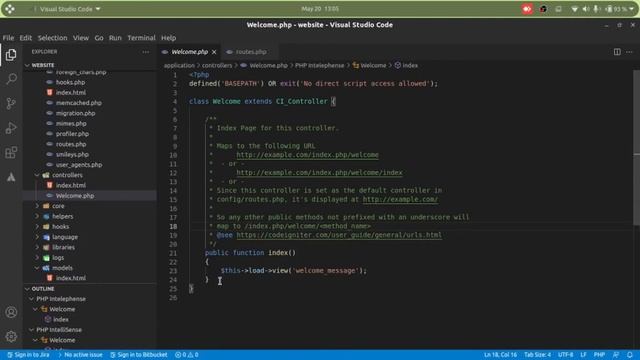
Task: Change language mode PHP in status bar
Action: click(599, 355)
